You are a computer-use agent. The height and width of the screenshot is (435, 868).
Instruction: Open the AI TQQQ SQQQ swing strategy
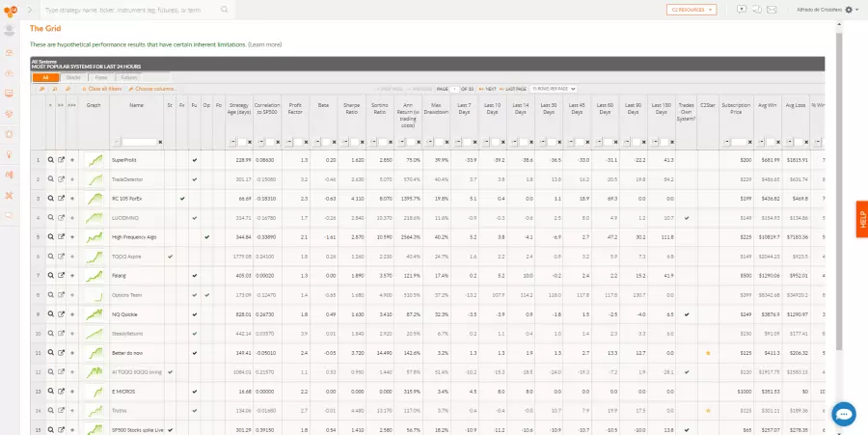click(x=137, y=372)
